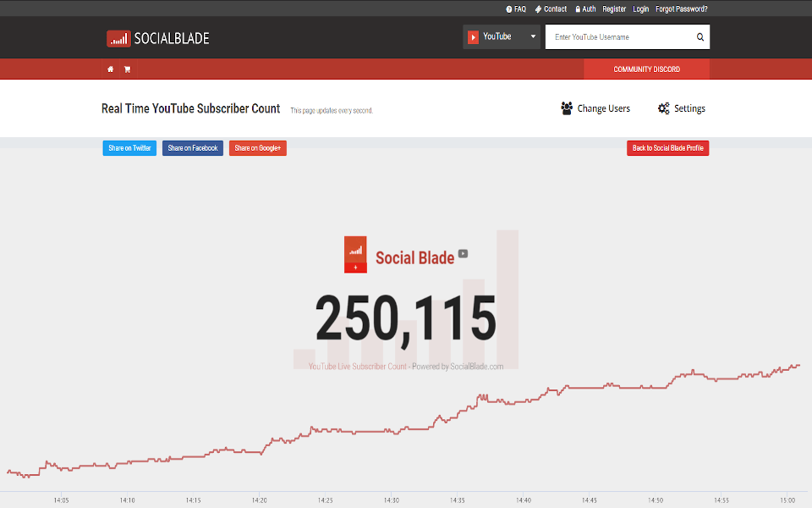Click the 14:20 time axis label

[x=260, y=500]
